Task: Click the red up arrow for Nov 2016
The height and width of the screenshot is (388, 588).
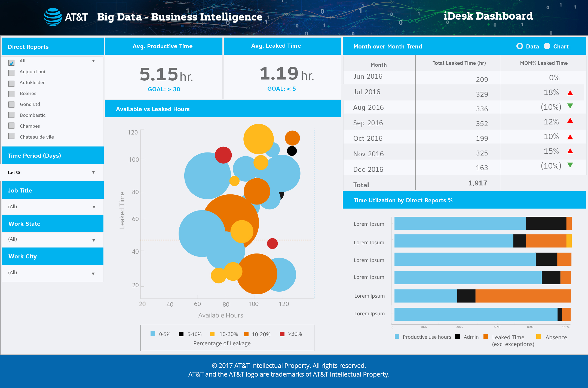Action: tap(570, 151)
